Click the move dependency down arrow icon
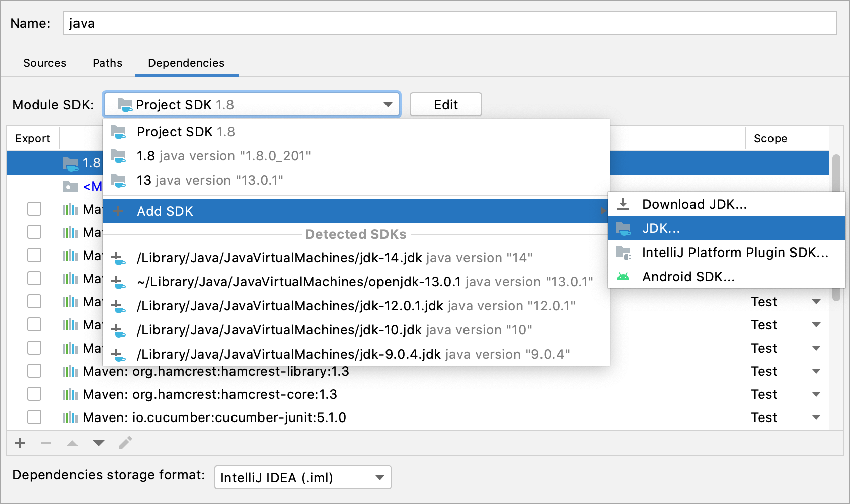Screen dimensions: 850x504 pyautogui.click(x=99, y=443)
